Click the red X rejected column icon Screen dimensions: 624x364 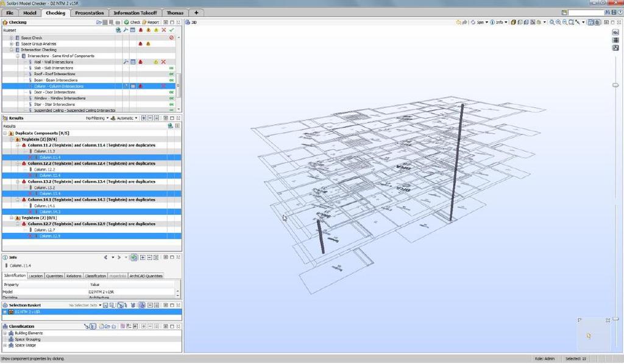click(163, 30)
